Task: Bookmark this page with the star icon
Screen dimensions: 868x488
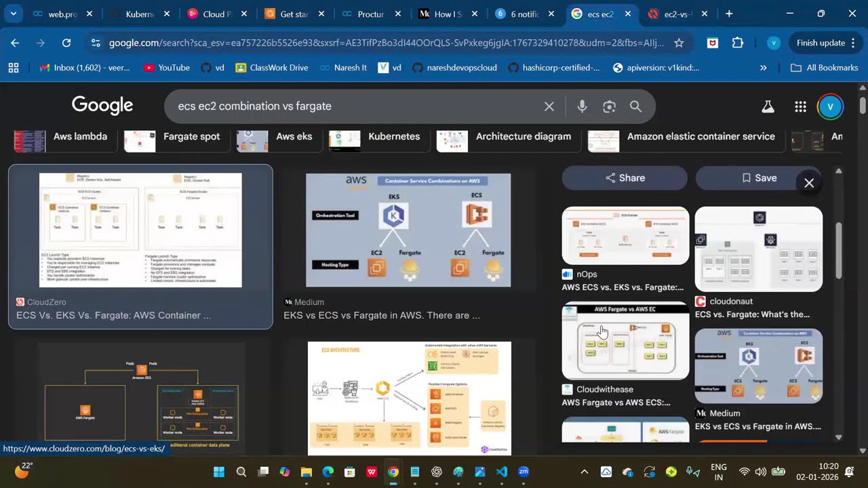Action: click(679, 43)
